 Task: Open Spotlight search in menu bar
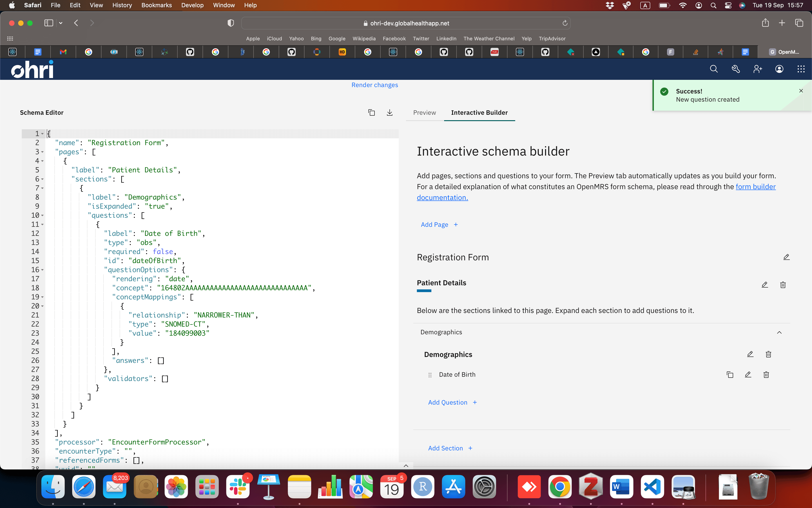point(713,5)
